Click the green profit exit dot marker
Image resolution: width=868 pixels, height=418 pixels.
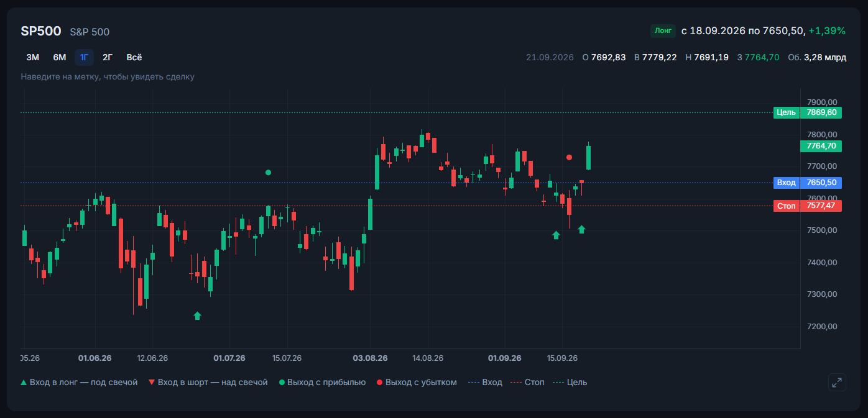(x=268, y=172)
